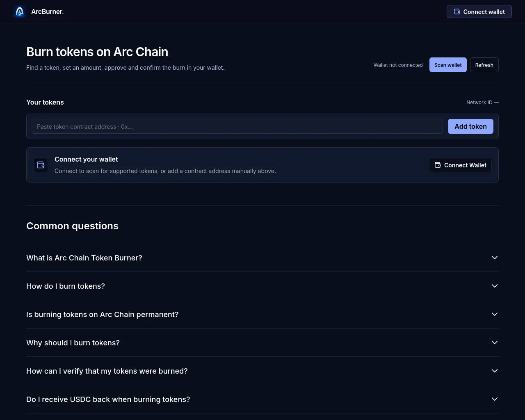Click the Scan wallet button
The image size is (525, 420).
click(448, 65)
